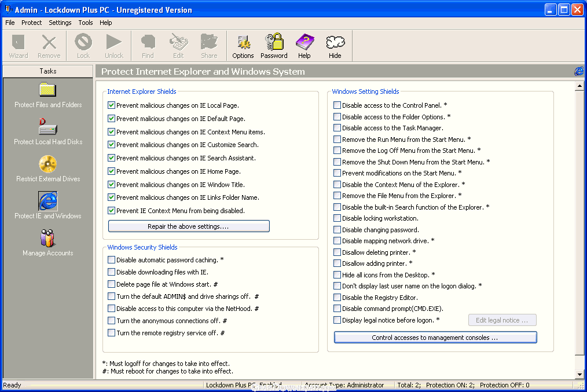Image resolution: width=587 pixels, height=392 pixels.
Task: Open the File menu
Action: coord(10,23)
